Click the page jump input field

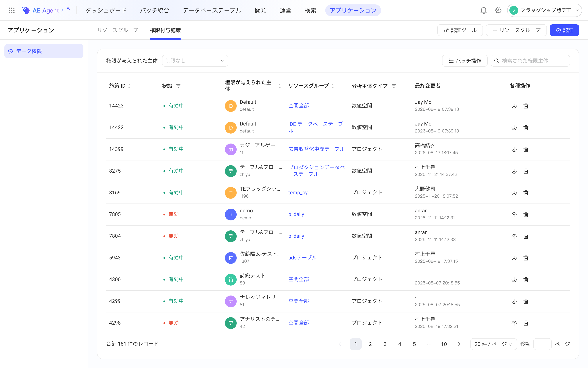point(542,344)
